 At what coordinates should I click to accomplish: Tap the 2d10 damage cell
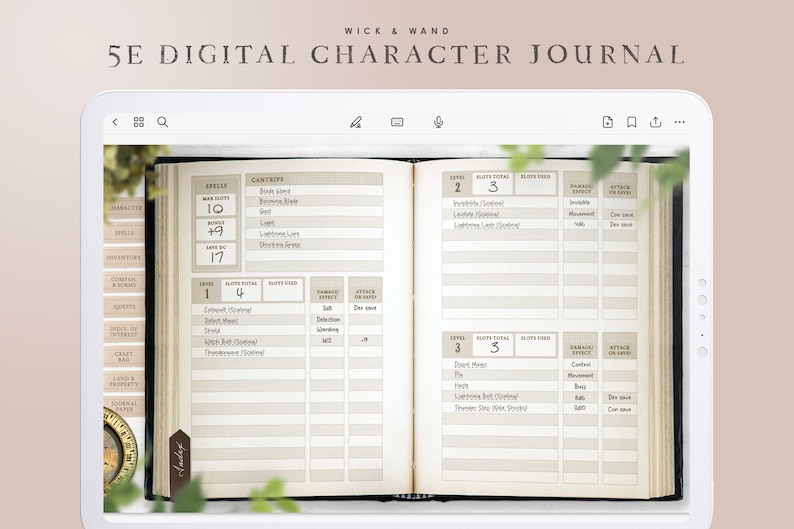(580, 408)
